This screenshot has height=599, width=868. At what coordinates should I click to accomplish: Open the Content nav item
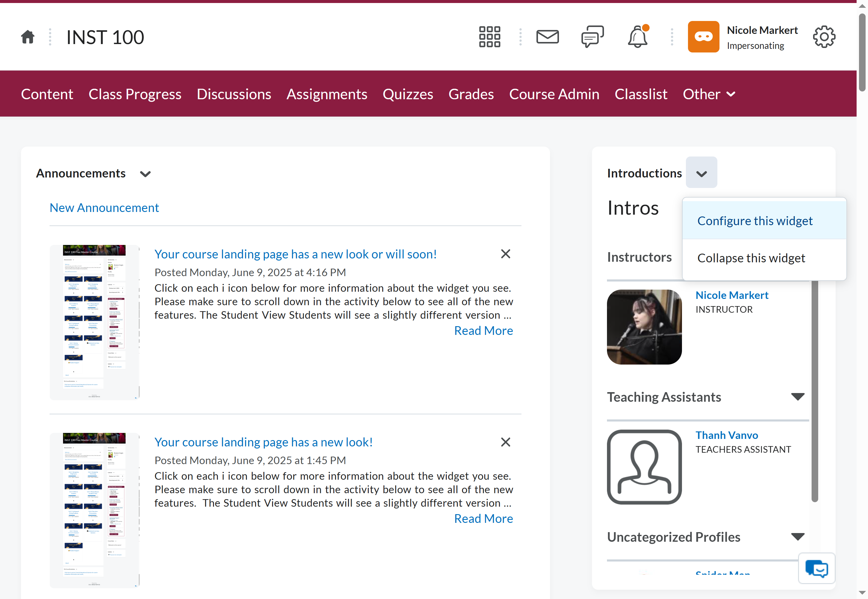(47, 94)
